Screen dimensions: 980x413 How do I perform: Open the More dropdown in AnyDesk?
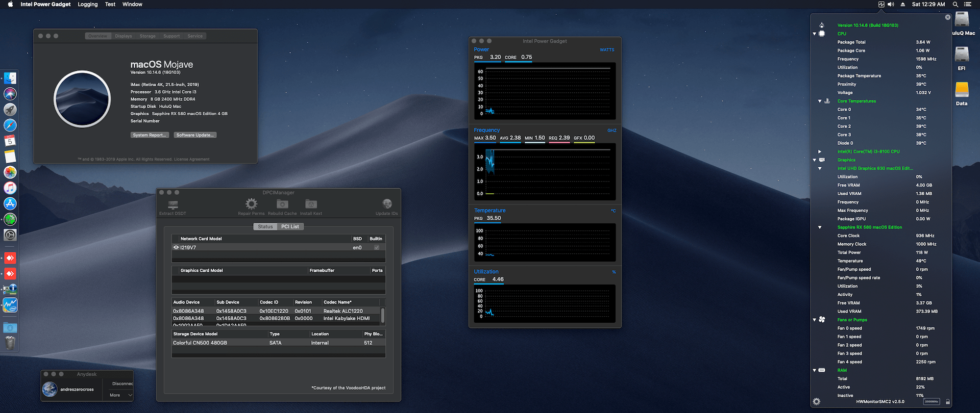[121, 395]
